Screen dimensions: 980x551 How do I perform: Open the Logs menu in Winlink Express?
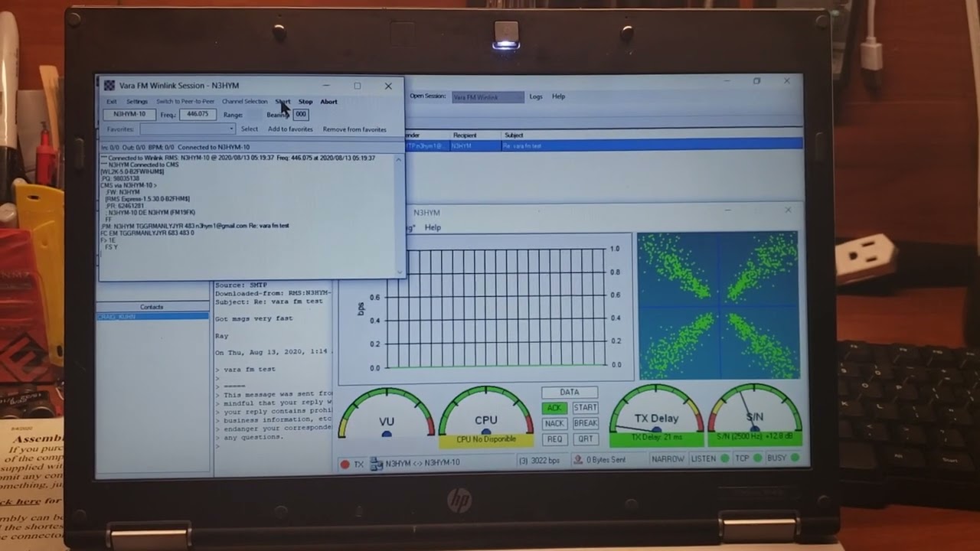[536, 96]
